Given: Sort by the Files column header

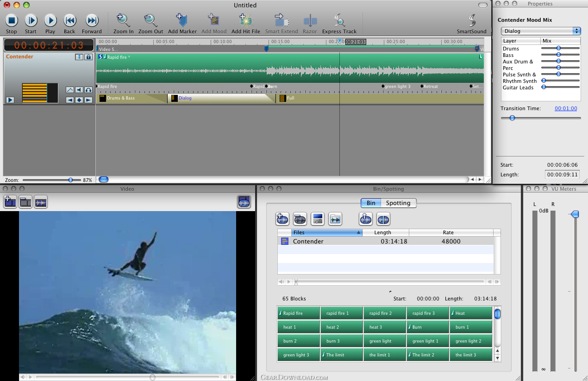Looking at the screenshot, I should [x=326, y=232].
